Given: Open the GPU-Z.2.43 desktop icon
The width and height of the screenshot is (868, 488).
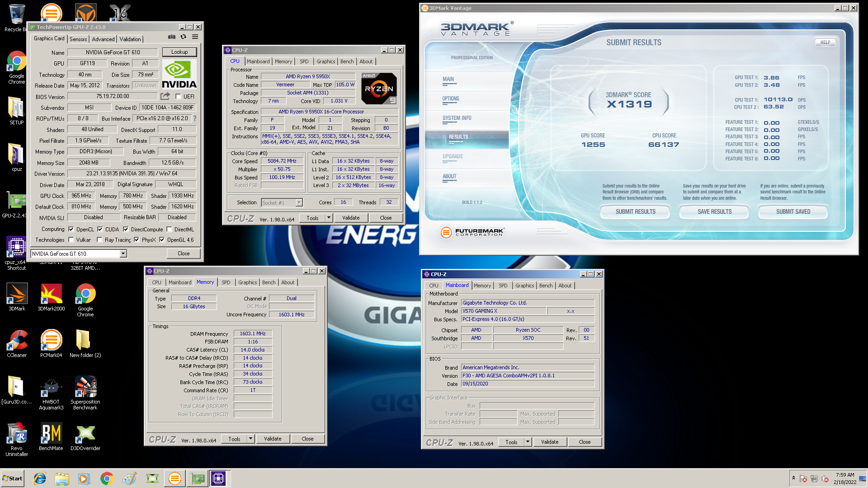Looking at the screenshot, I should point(16,204).
